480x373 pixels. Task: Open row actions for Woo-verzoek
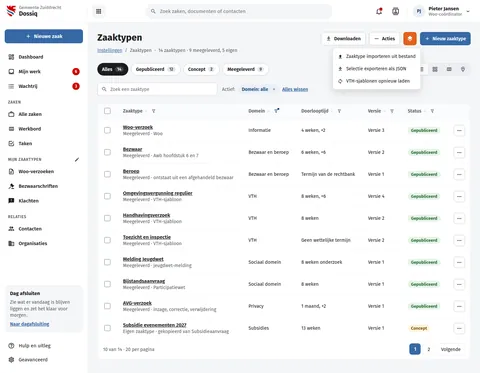tap(459, 130)
